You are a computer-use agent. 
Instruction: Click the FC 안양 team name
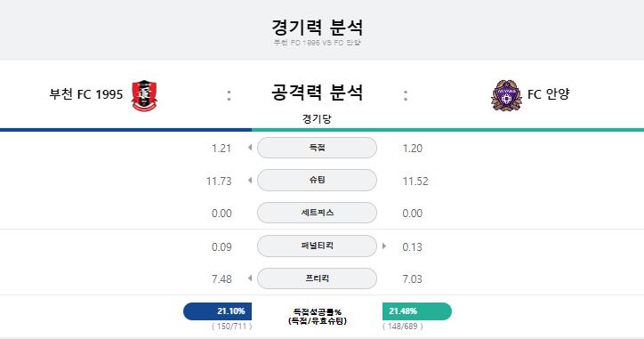pos(548,94)
